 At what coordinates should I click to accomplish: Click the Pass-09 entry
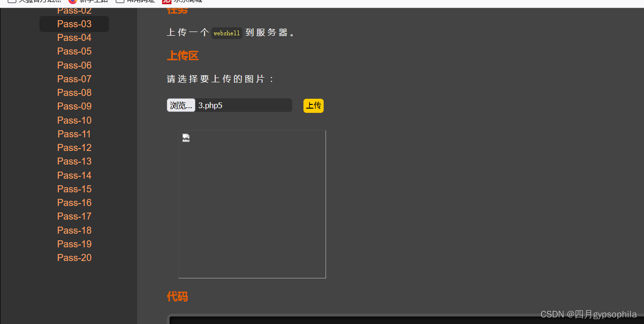[x=74, y=106]
